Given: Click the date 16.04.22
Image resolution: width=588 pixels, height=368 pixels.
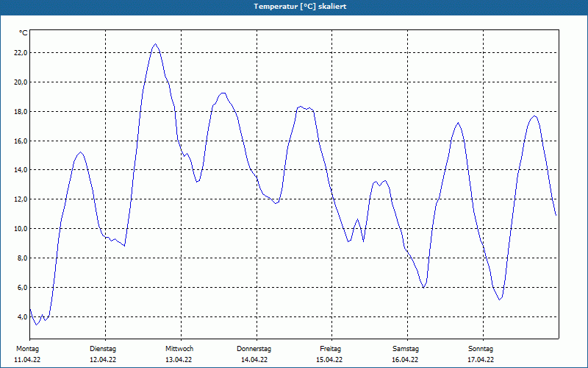Looking at the screenshot, I should click(405, 360).
